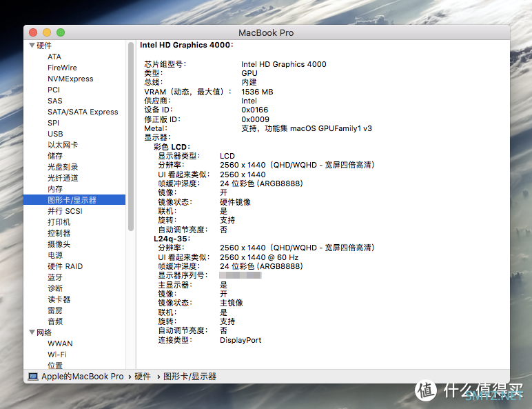This screenshot has height=409, width=532.
Task: Collapse the 网络 section triangle
Action: click(x=32, y=332)
